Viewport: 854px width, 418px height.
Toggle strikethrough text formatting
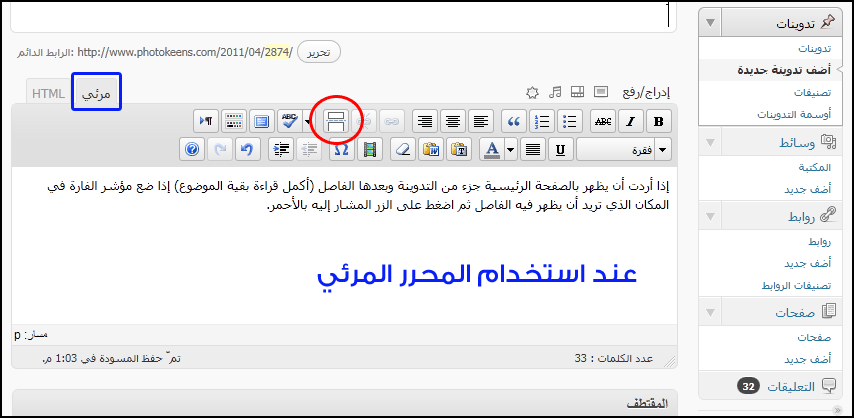[604, 121]
